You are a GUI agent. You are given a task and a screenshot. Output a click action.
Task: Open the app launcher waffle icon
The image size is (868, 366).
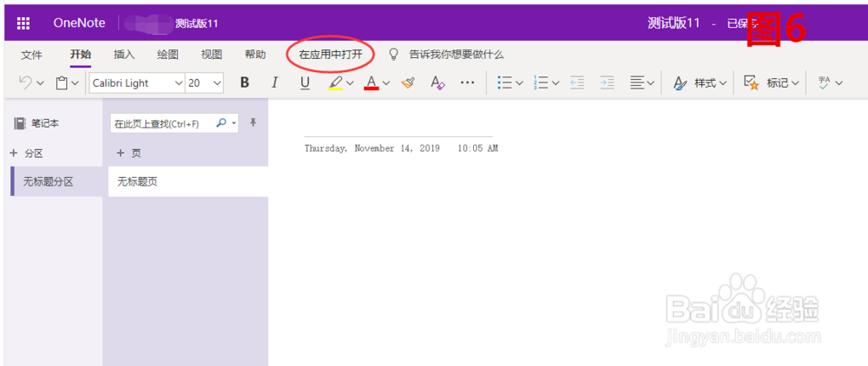click(23, 23)
